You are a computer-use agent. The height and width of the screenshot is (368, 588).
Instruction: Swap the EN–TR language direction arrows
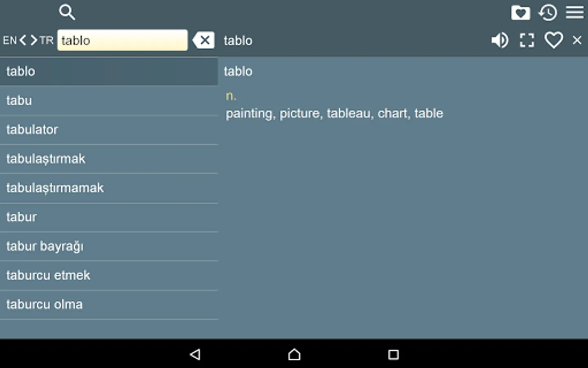click(28, 40)
